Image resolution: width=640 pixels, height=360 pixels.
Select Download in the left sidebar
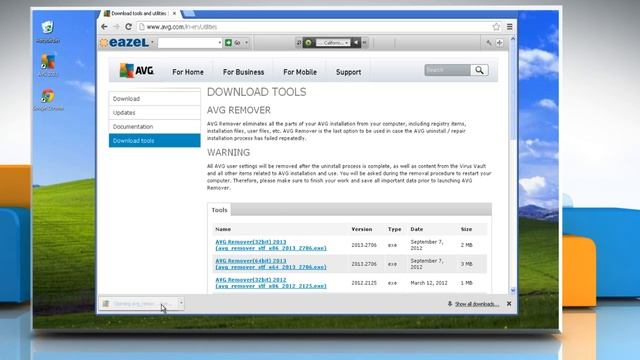[x=155, y=99]
